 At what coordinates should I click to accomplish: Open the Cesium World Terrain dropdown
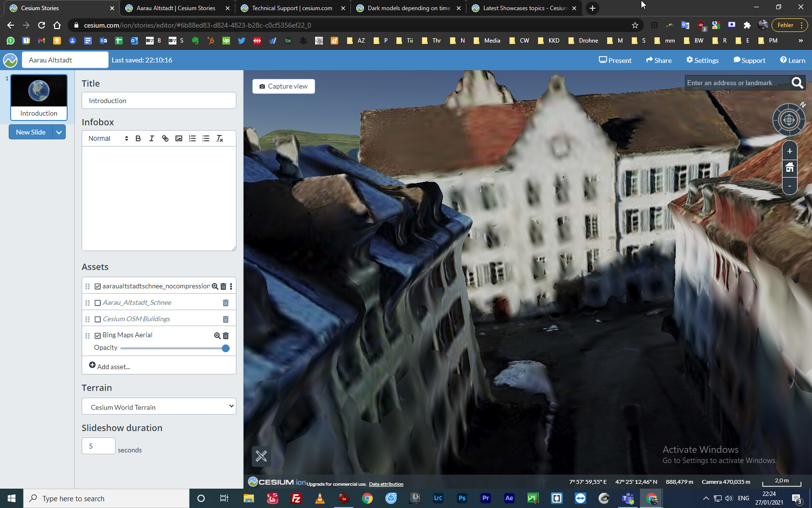coord(159,407)
